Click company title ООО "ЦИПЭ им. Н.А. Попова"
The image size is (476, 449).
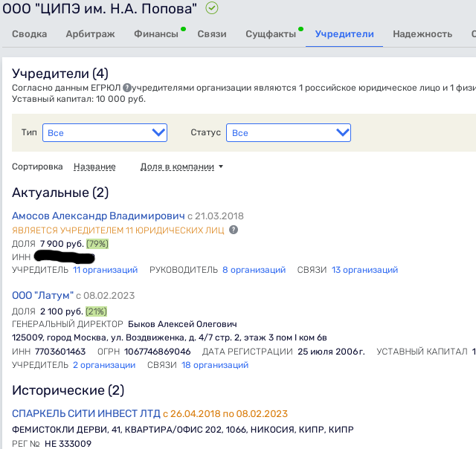click(100, 8)
